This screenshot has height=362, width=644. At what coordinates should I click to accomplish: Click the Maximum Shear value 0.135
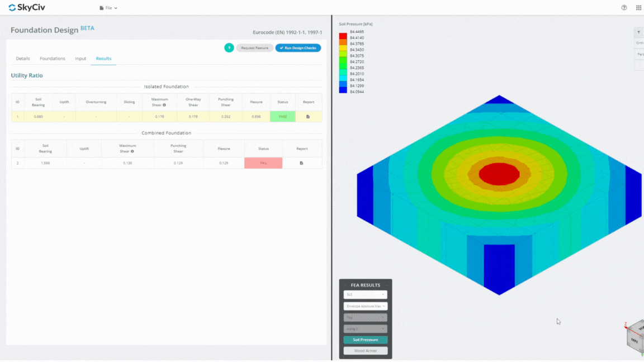pyautogui.click(x=127, y=163)
